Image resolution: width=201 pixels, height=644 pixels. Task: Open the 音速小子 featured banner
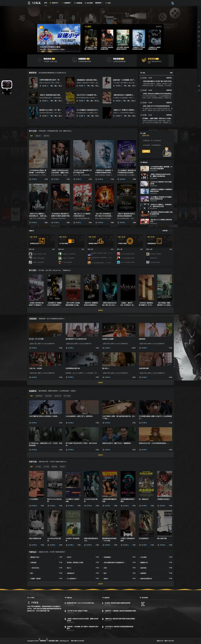(59, 38)
